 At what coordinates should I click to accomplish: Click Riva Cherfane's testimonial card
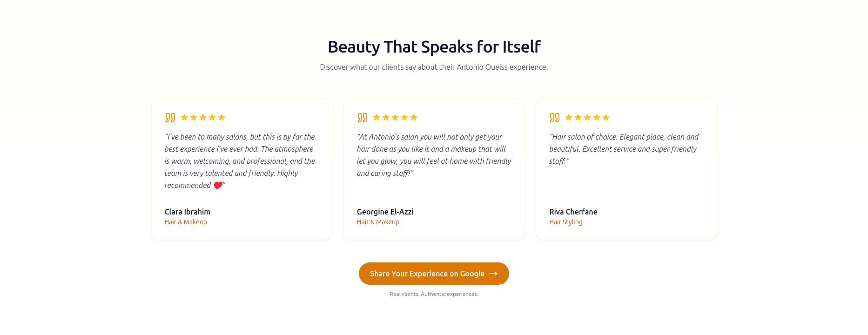(626, 169)
